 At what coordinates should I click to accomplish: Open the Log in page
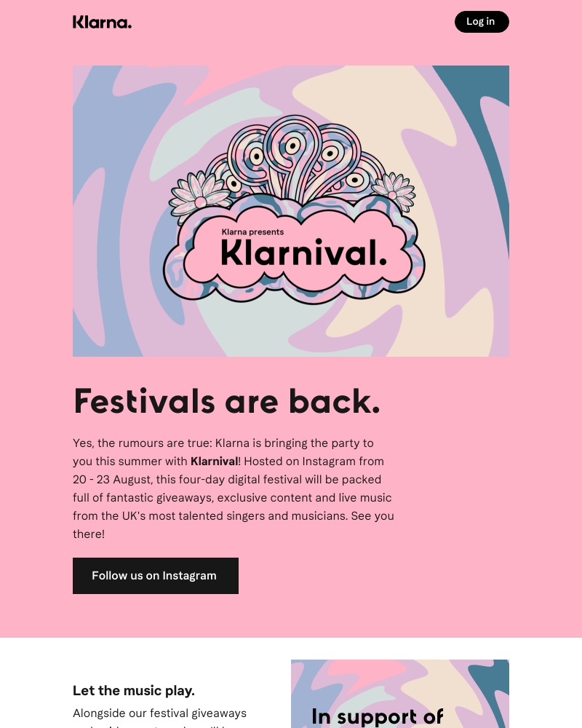point(481,21)
